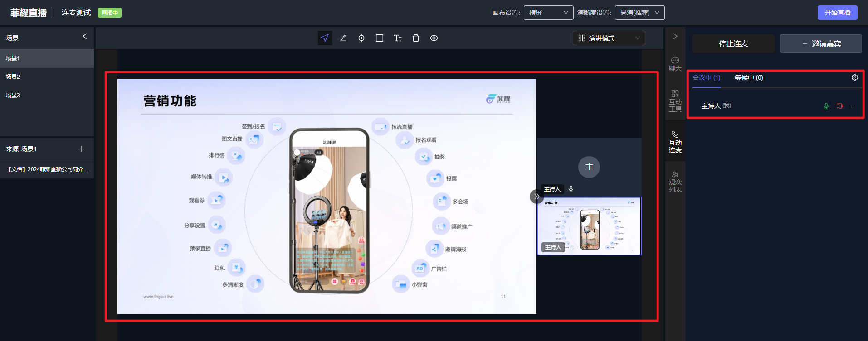Image resolution: width=868 pixels, height=341 pixels.
Task: Click the trash delete icon
Action: coord(416,38)
